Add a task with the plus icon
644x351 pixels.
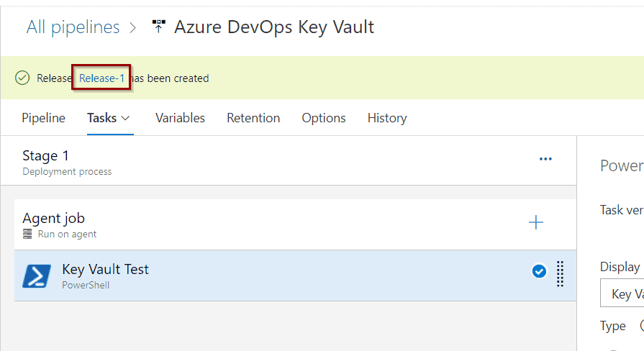click(x=536, y=222)
